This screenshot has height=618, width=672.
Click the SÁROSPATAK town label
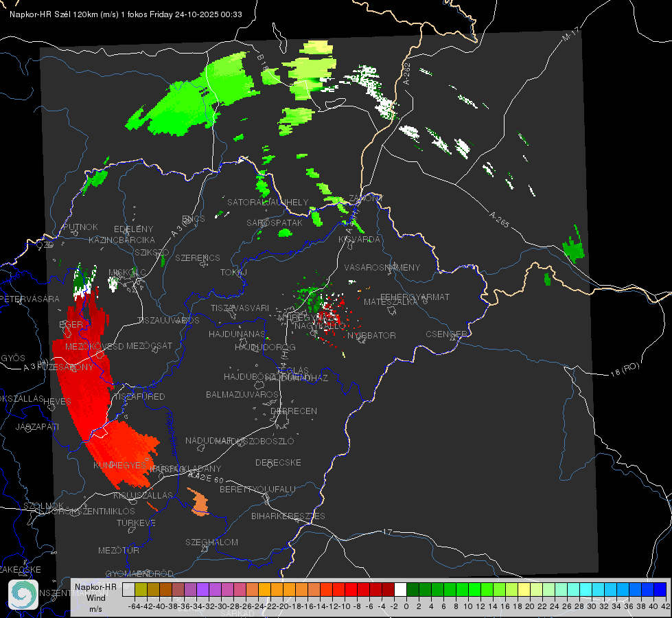(275, 222)
